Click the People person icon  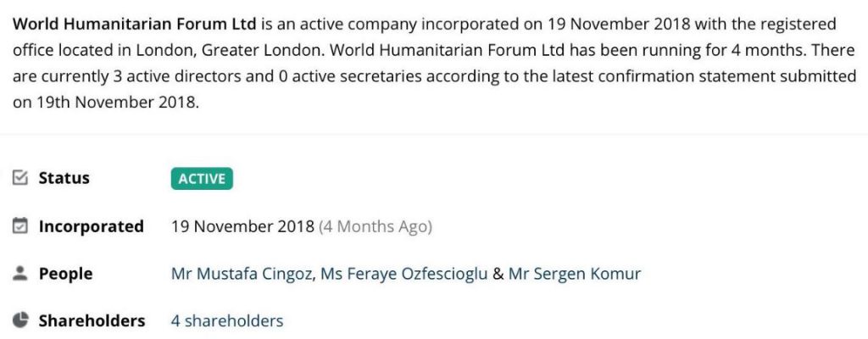tap(20, 274)
